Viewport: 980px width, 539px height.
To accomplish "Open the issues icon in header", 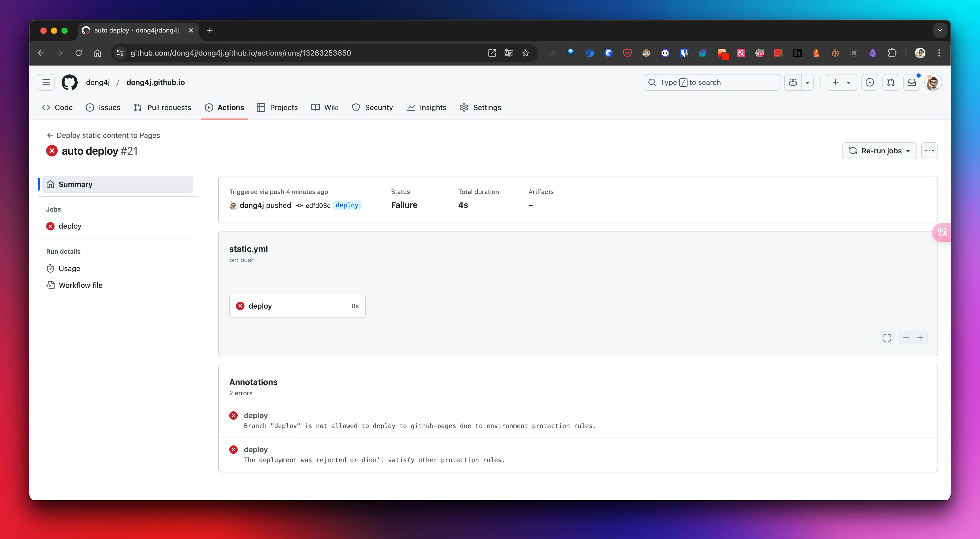I will 870,83.
